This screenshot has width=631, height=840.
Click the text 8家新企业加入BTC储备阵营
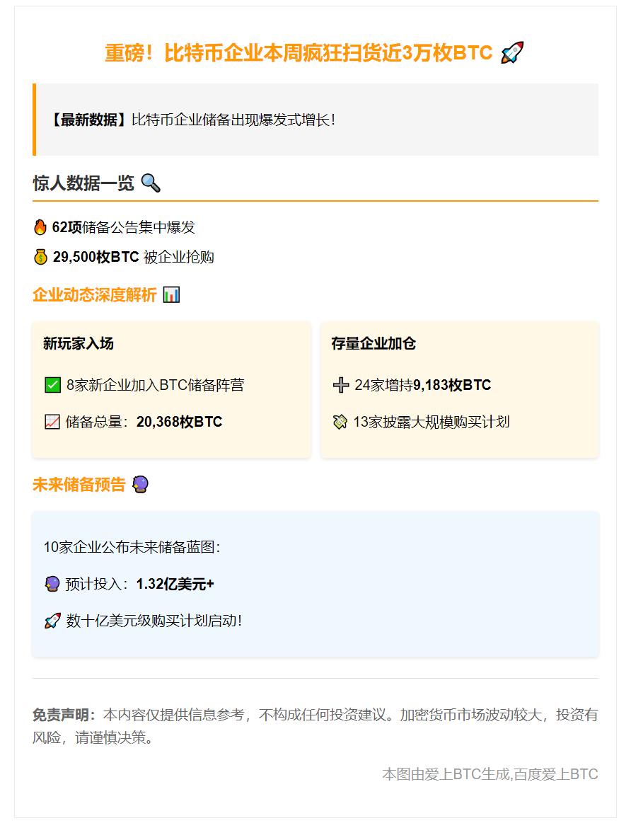coord(156,385)
